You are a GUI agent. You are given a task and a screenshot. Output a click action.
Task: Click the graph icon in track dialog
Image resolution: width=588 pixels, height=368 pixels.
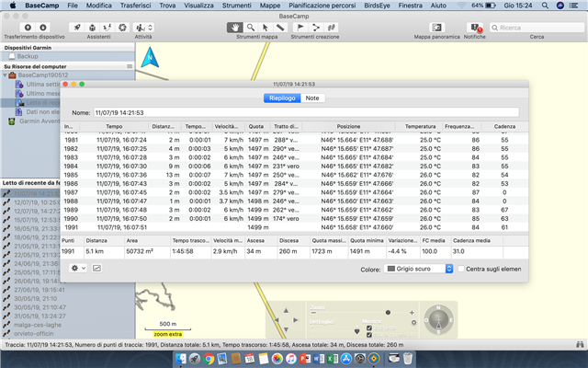pos(96,268)
